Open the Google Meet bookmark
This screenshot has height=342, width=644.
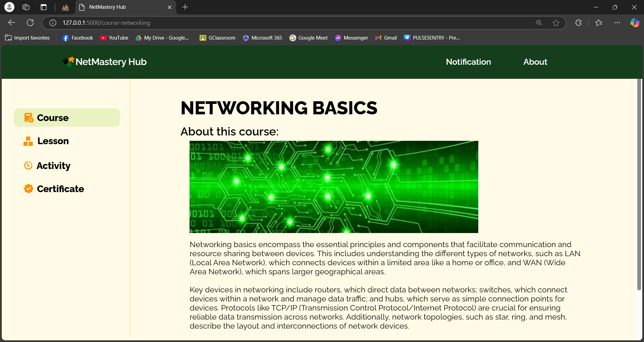coord(309,38)
